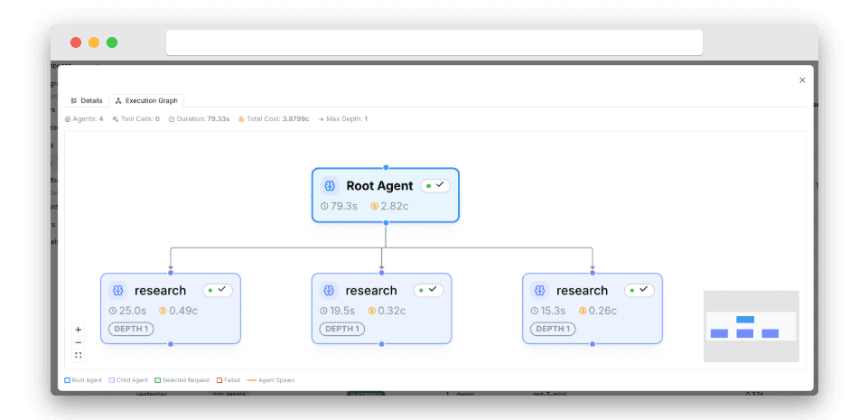Click the Total Cost value 3.8799c
868x420 pixels.
click(x=295, y=119)
